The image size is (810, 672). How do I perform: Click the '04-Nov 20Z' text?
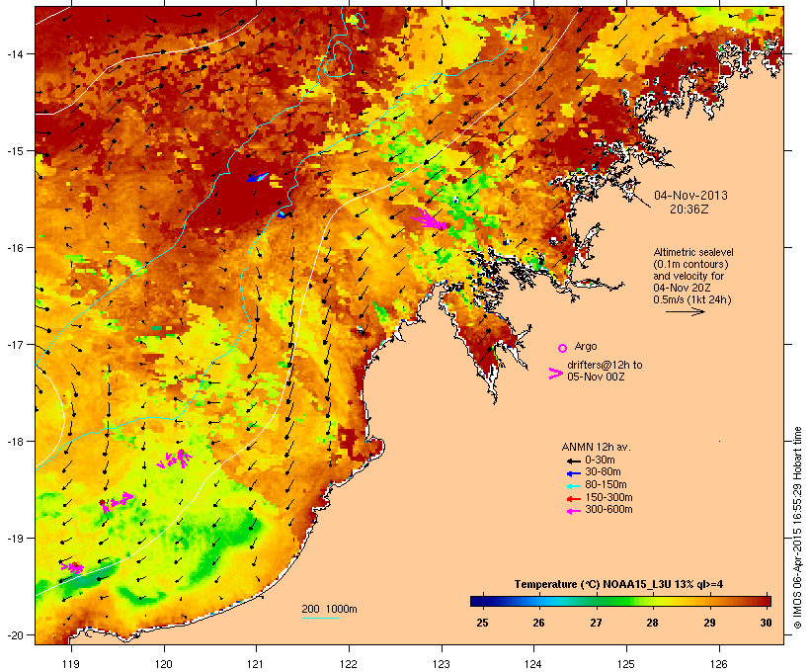coord(682,288)
